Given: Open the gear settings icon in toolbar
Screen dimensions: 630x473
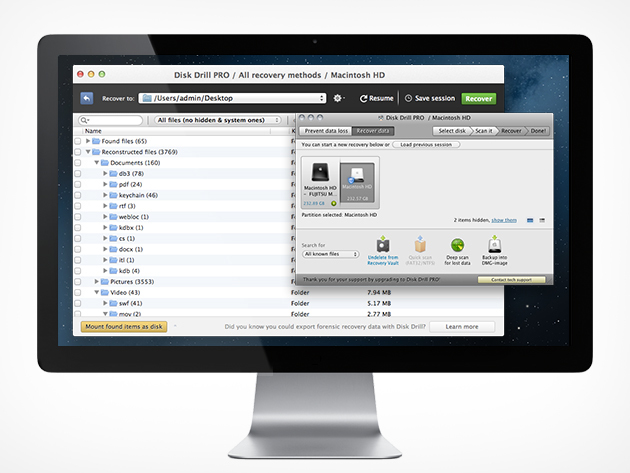Looking at the screenshot, I should tap(338, 98).
